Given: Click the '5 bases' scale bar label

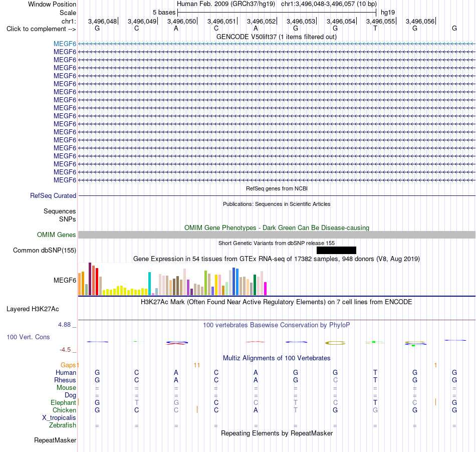Looking at the screenshot, I should click(x=164, y=13).
